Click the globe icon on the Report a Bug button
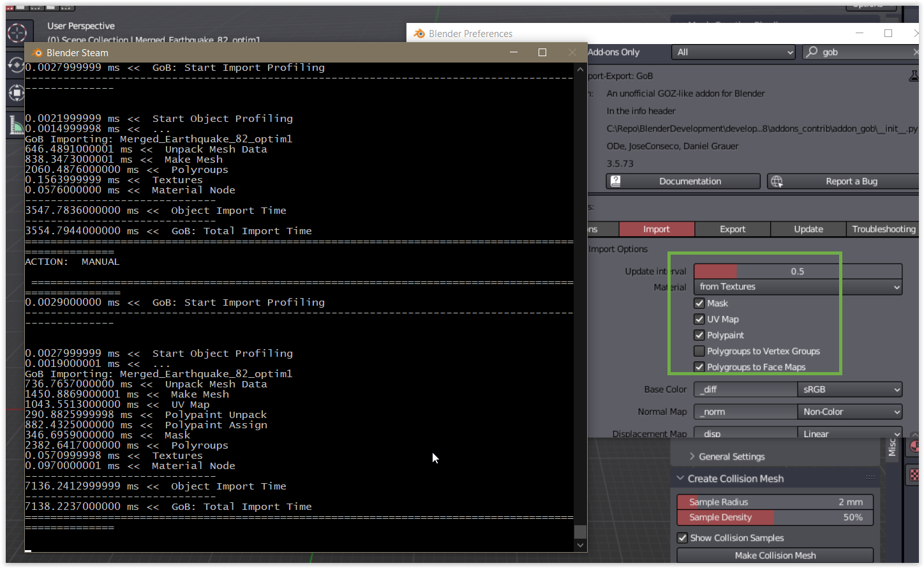 click(x=777, y=181)
